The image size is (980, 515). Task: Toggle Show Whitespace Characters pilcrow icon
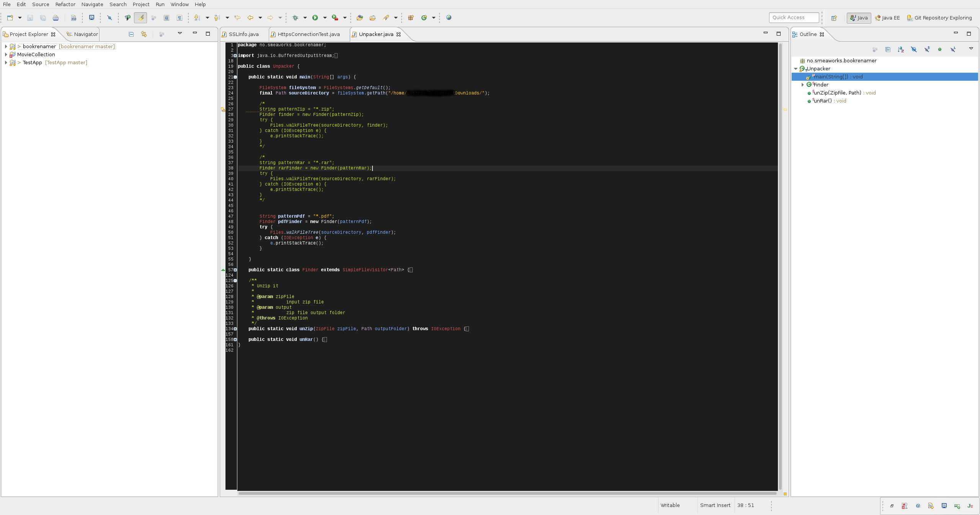coord(179,18)
